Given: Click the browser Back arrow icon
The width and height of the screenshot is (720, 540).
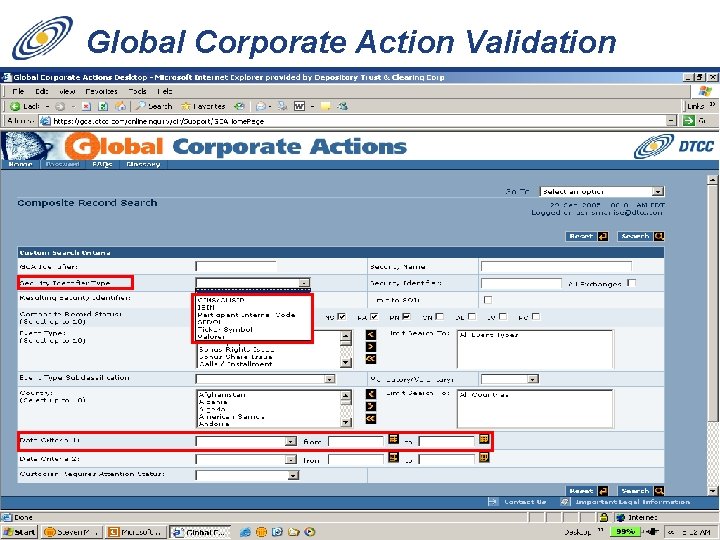Looking at the screenshot, I should pos(15,107).
